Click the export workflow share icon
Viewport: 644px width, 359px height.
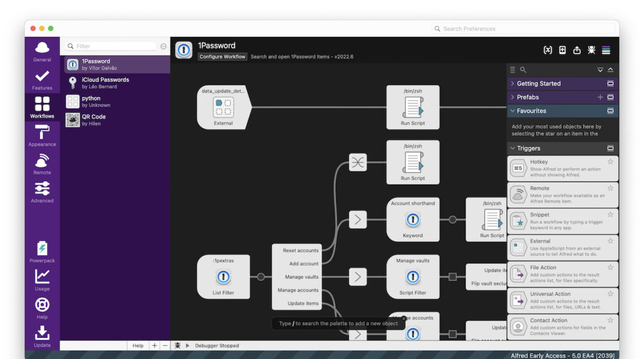point(577,50)
